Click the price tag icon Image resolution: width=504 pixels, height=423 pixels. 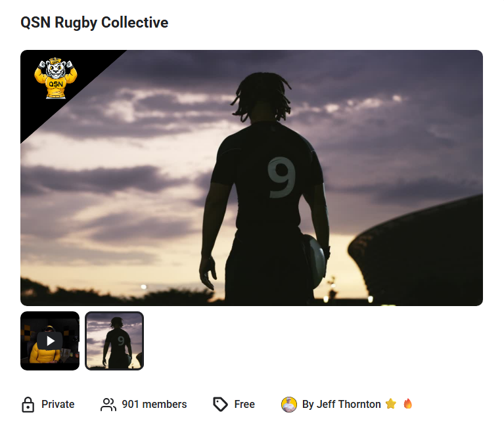coord(221,405)
